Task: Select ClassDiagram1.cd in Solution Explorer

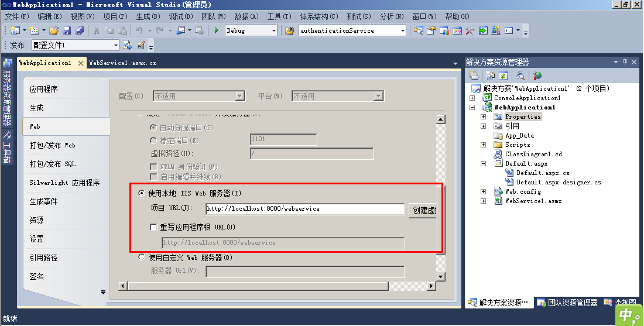Action: [533, 154]
